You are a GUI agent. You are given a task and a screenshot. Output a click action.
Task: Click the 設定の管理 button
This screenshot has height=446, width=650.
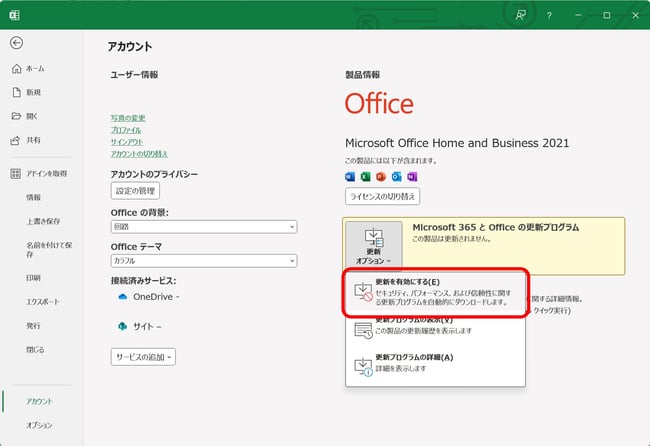pyautogui.click(x=135, y=191)
